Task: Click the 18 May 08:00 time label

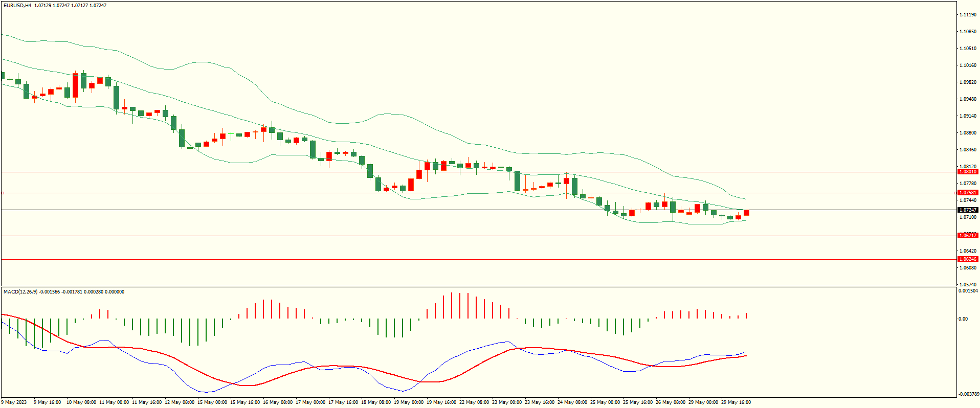Action: 376,402
